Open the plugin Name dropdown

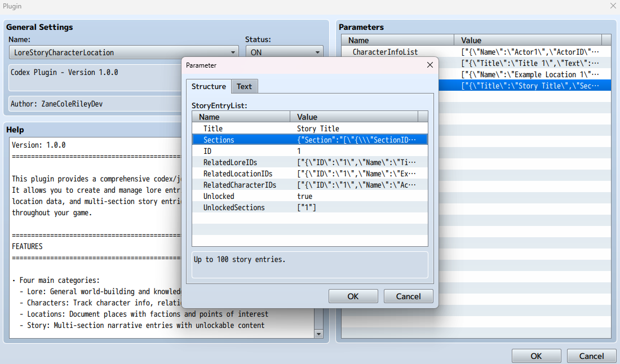123,52
